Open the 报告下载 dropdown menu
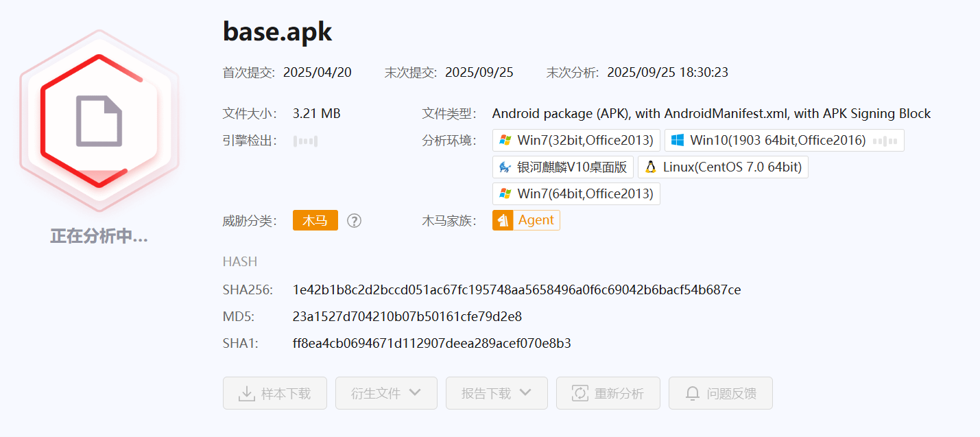Viewport: 980px width, 437px height. point(496,393)
